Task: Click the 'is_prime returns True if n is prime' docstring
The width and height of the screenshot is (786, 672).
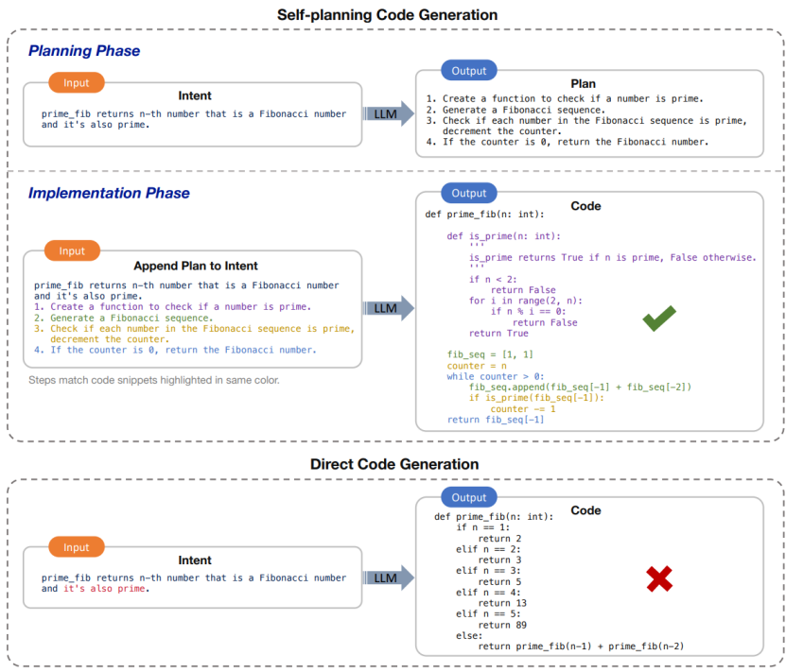Action: coord(613,257)
